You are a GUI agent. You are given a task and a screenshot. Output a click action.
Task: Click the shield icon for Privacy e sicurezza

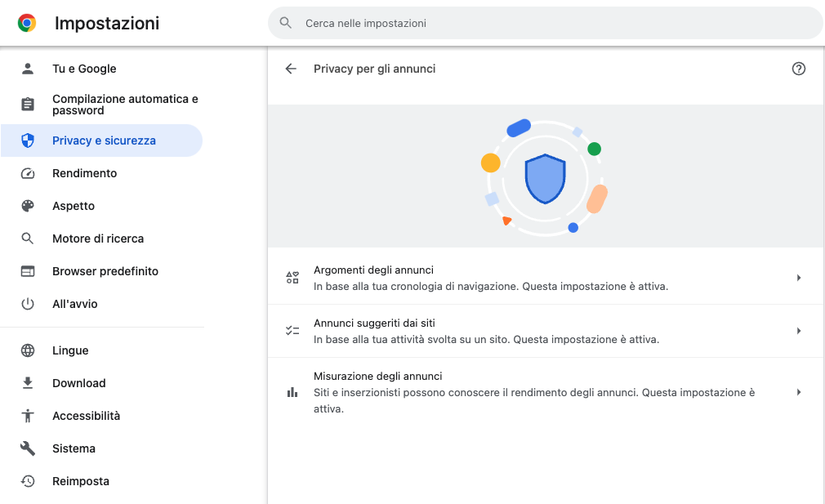click(x=28, y=140)
